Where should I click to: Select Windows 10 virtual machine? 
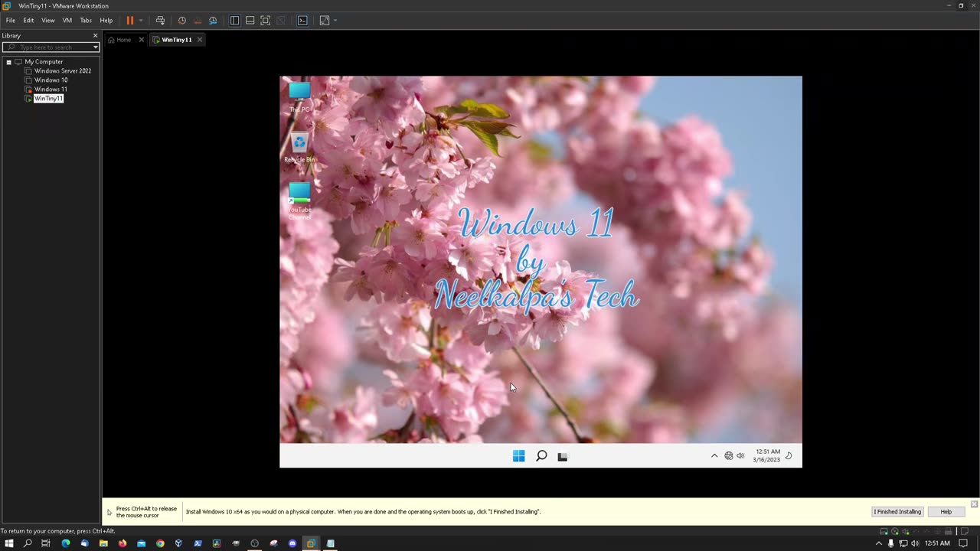tap(51, 80)
